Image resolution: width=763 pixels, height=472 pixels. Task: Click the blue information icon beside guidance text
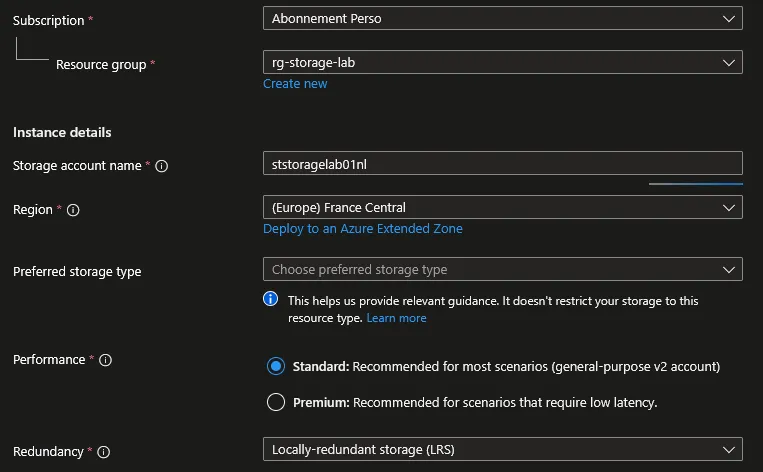pyautogui.click(x=271, y=299)
